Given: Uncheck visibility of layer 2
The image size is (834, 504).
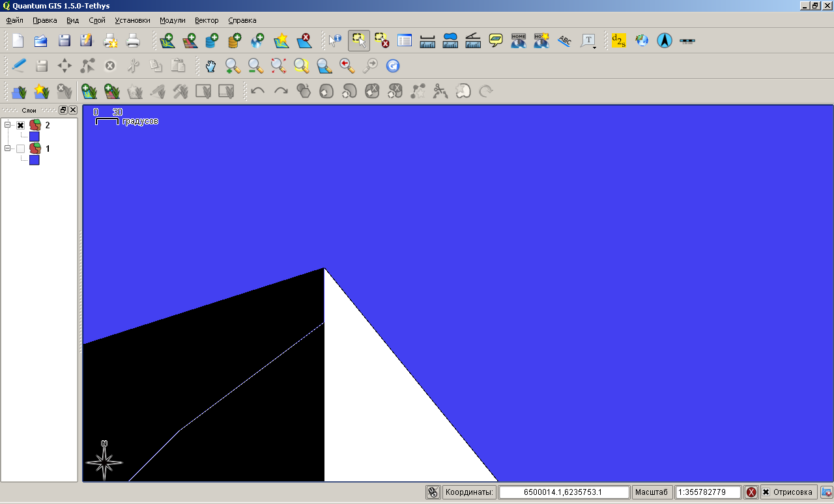Looking at the screenshot, I should (21, 125).
